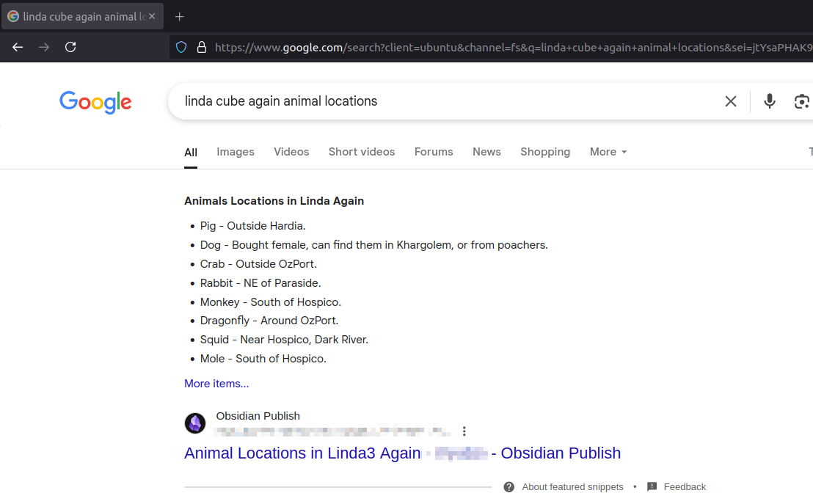Click the 'Dragonfly - Around OzPort.' item
This screenshot has width=813, height=504.
pyautogui.click(x=269, y=321)
